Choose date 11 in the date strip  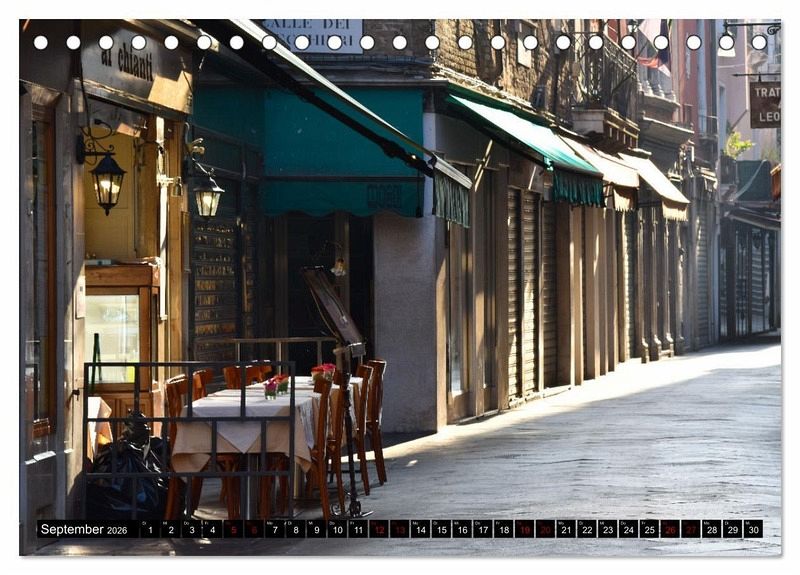pyautogui.click(x=358, y=530)
